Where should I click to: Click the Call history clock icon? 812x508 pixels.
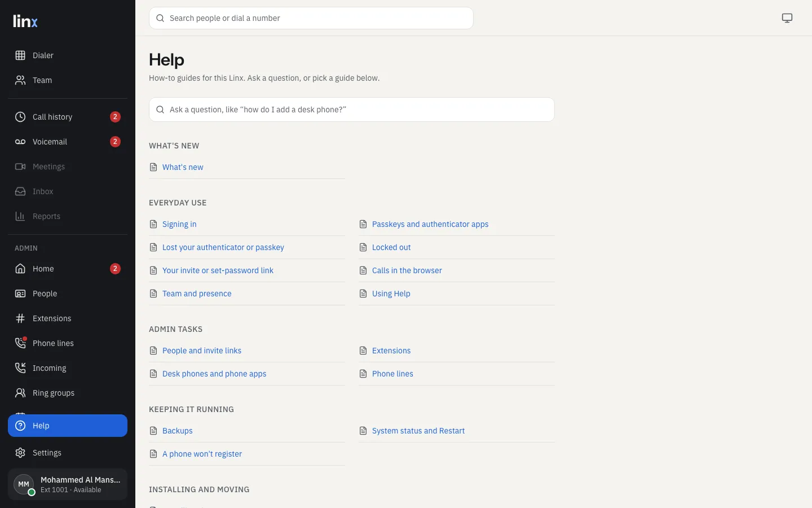[x=20, y=117]
